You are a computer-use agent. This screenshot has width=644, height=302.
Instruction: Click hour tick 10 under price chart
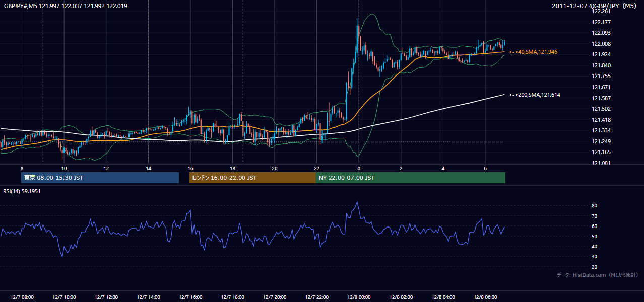click(64, 168)
